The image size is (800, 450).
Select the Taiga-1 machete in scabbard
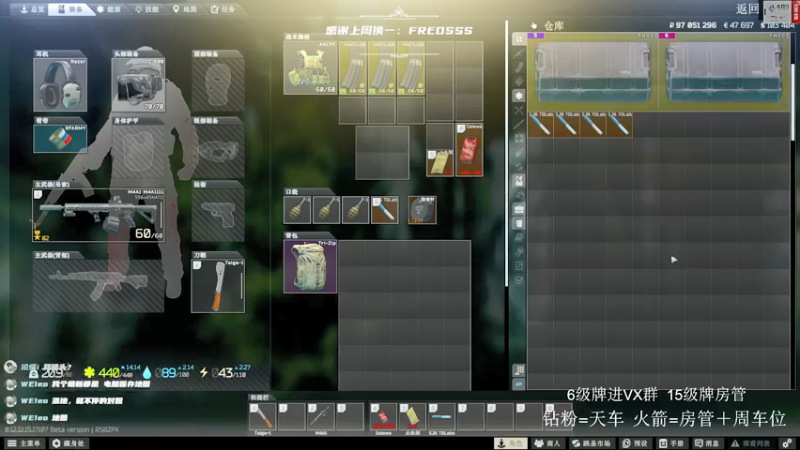(218, 286)
